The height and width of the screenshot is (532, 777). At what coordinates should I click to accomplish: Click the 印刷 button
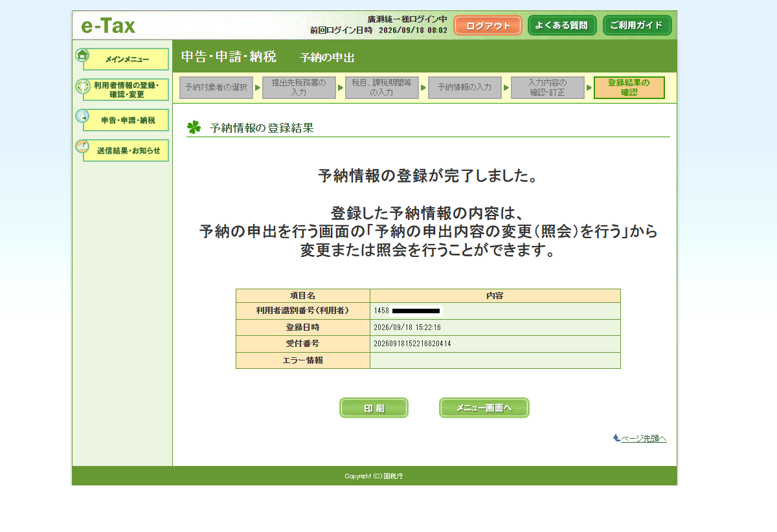point(374,408)
